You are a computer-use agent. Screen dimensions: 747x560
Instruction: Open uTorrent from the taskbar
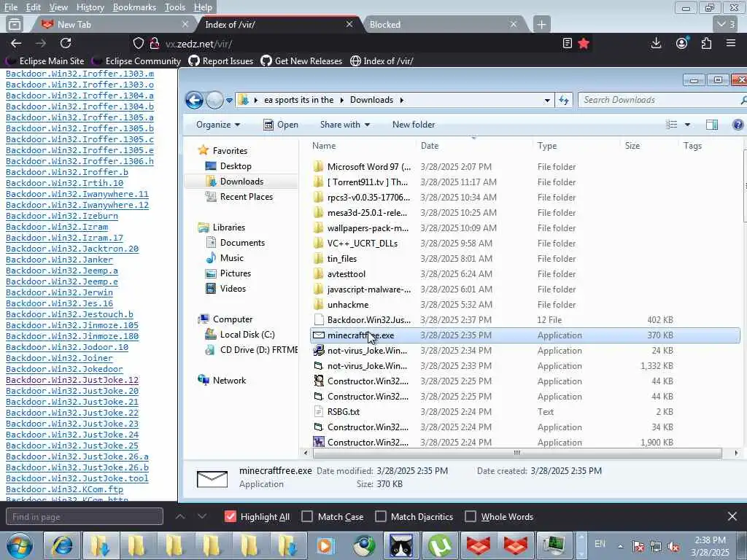tap(440, 545)
